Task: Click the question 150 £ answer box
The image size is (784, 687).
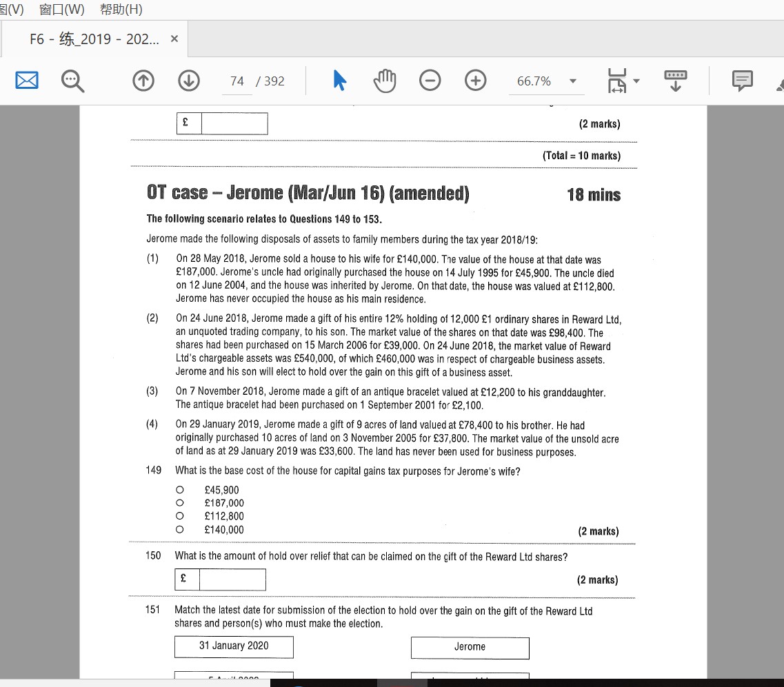Action: coord(221,580)
